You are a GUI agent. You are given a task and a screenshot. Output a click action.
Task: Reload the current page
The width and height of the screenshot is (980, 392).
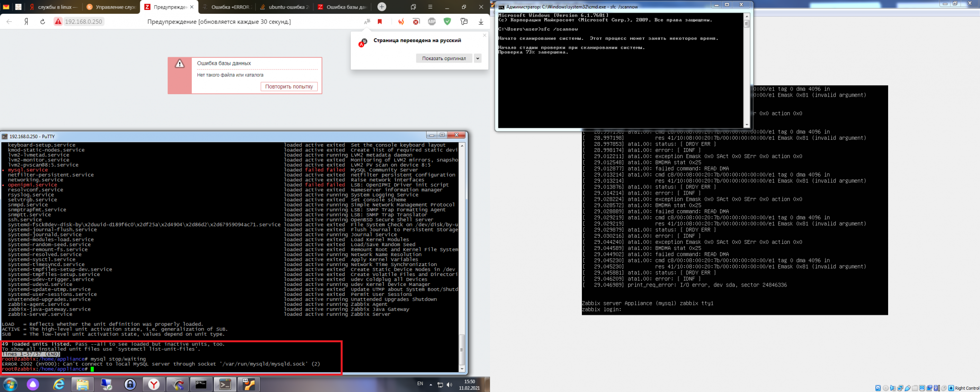point(43,22)
